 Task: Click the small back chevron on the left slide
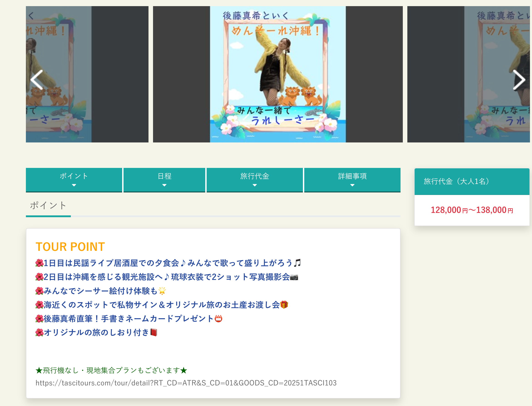[31, 16]
